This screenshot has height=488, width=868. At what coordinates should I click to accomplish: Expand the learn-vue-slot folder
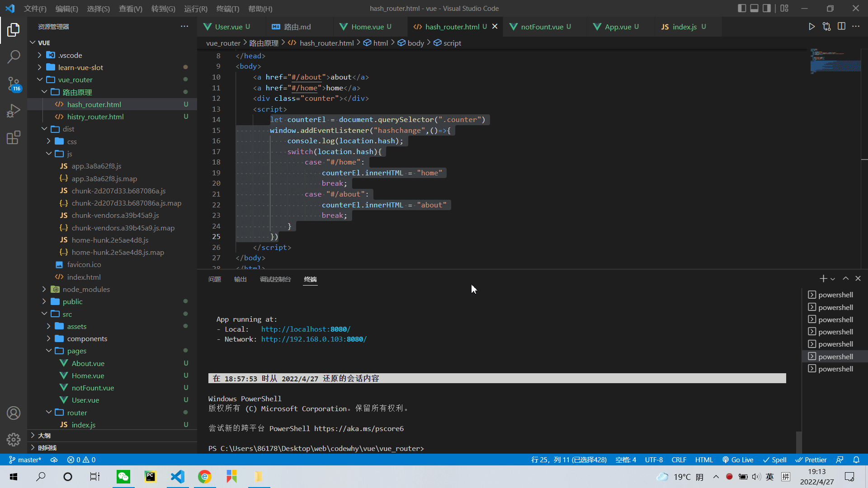(x=112, y=67)
